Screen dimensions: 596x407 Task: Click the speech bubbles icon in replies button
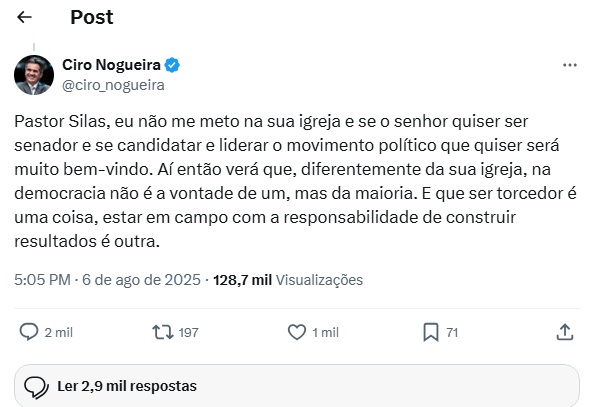pyautogui.click(x=36, y=388)
